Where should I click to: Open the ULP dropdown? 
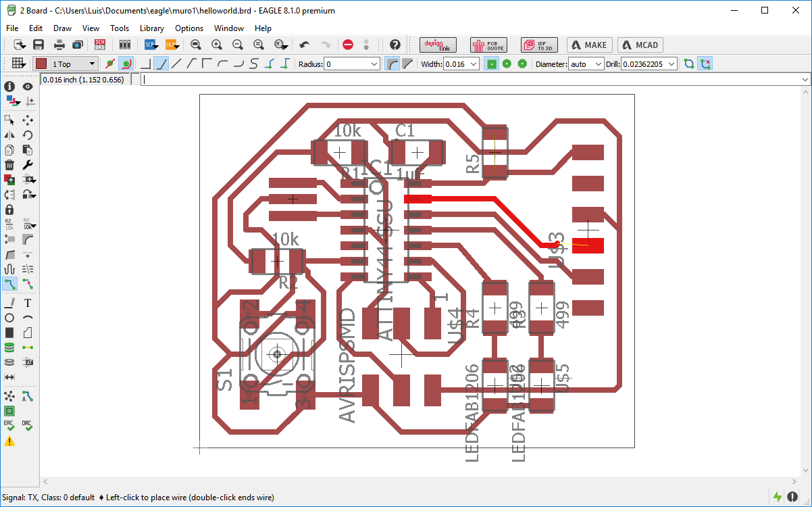[172, 45]
